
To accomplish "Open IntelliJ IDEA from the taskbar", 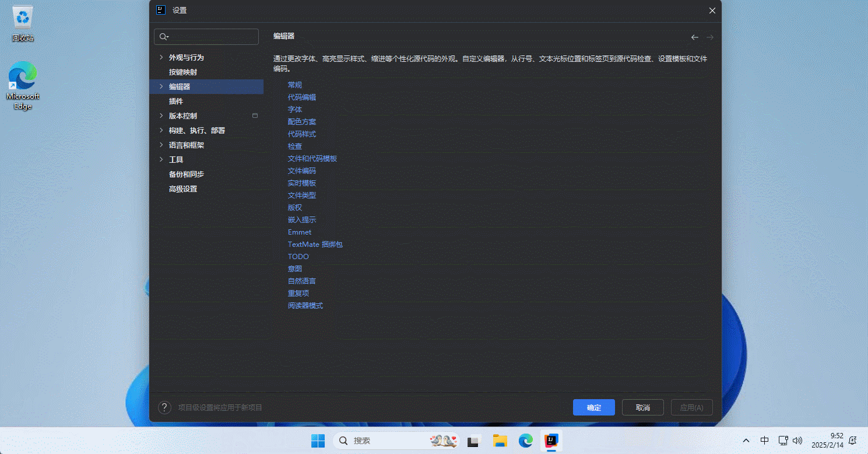I will pyautogui.click(x=551, y=441).
